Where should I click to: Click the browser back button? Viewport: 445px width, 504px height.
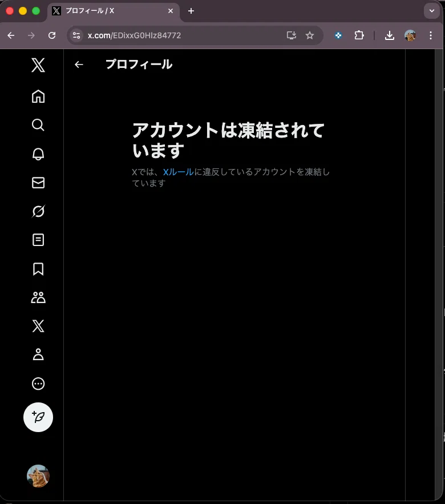pos(11,35)
